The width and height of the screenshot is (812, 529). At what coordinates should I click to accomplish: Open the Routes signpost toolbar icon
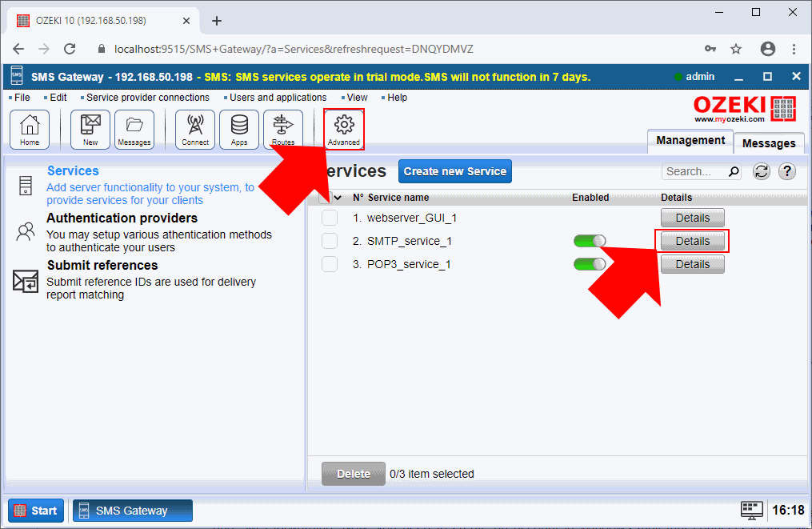283,129
